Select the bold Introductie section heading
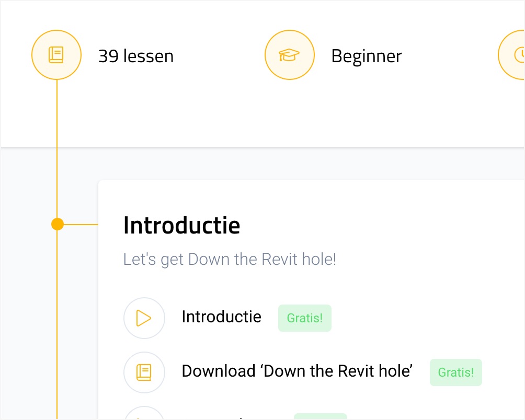Screen dimensions: 525x420 (182, 226)
